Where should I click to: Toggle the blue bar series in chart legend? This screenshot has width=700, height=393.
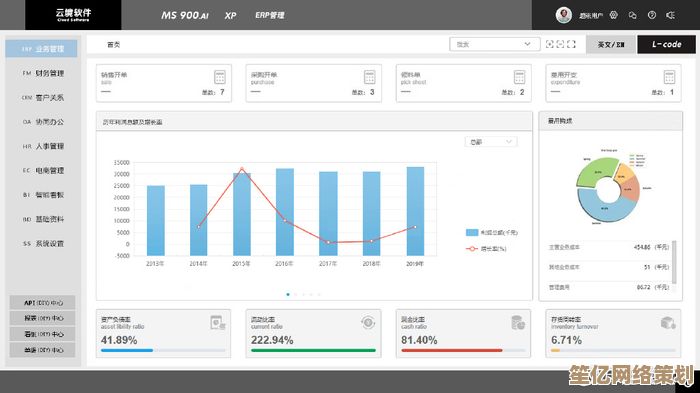tap(492, 233)
